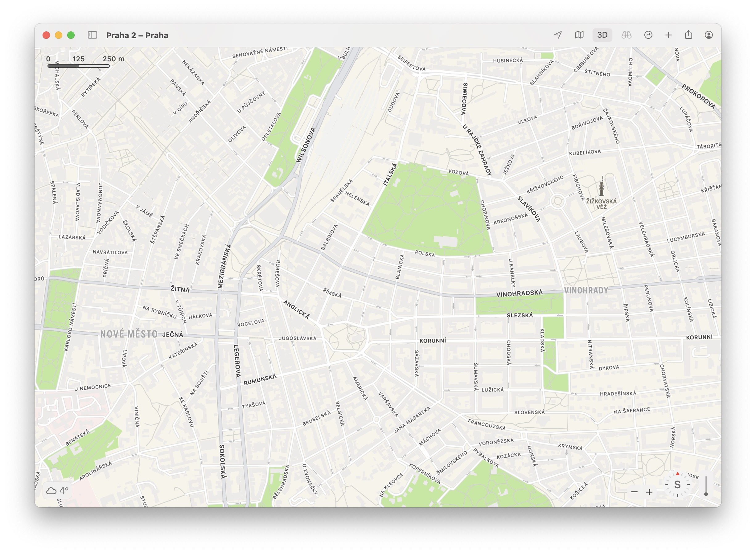This screenshot has width=756, height=553.
Task: Click the map tilt slider
Action: pyautogui.click(x=706, y=486)
